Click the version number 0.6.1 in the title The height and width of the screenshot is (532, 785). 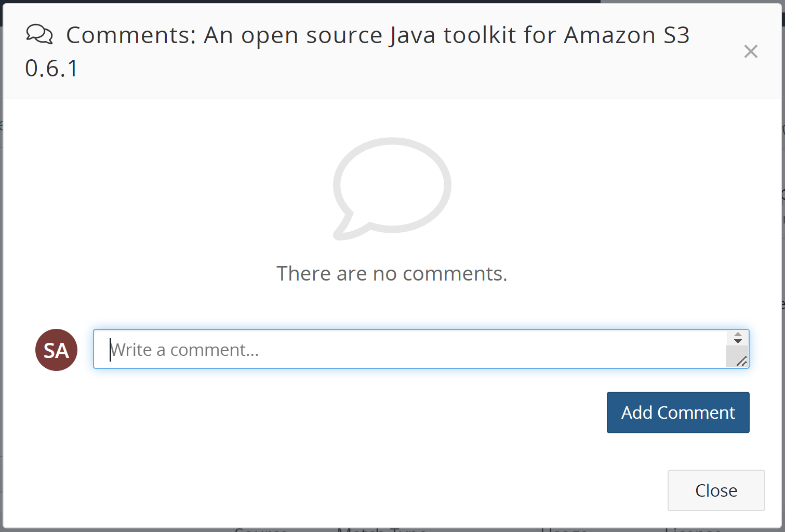(x=51, y=68)
